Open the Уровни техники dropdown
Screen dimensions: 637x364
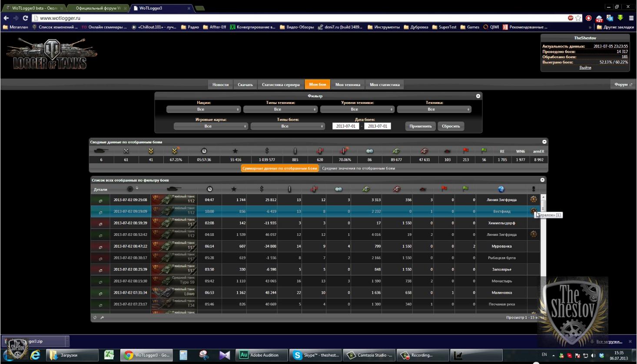point(358,109)
